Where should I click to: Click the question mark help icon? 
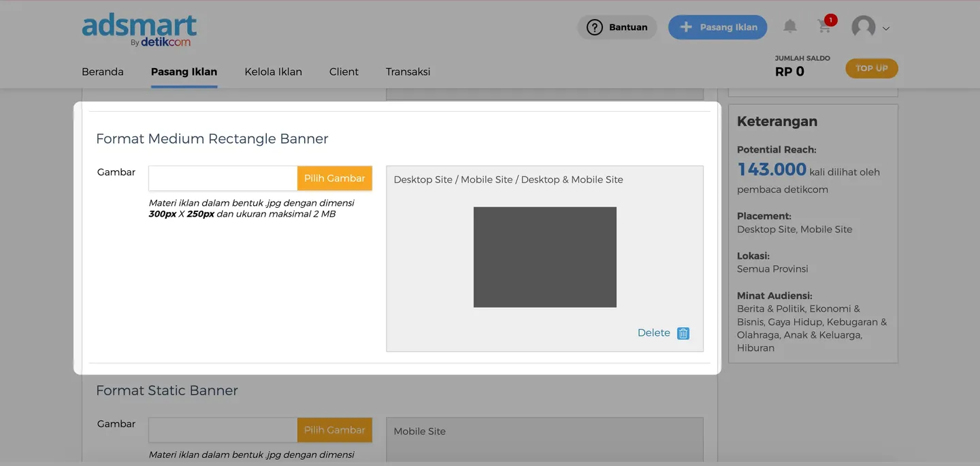[595, 27]
